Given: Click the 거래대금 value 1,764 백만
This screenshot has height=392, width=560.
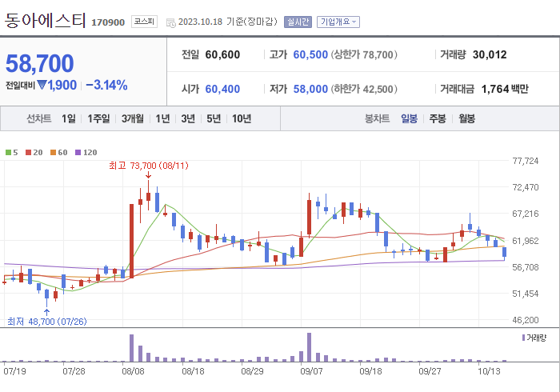Looking at the screenshot, I should point(505,89).
